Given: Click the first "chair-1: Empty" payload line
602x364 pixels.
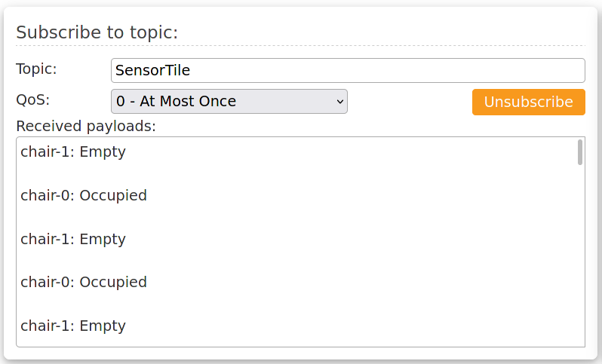Looking at the screenshot, I should [72, 151].
